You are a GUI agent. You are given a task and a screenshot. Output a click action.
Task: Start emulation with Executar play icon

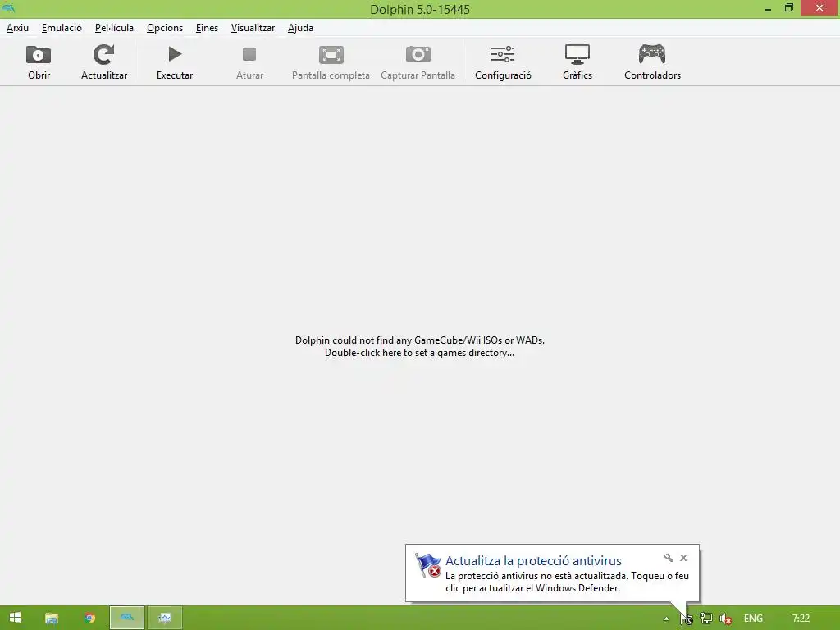click(175, 54)
